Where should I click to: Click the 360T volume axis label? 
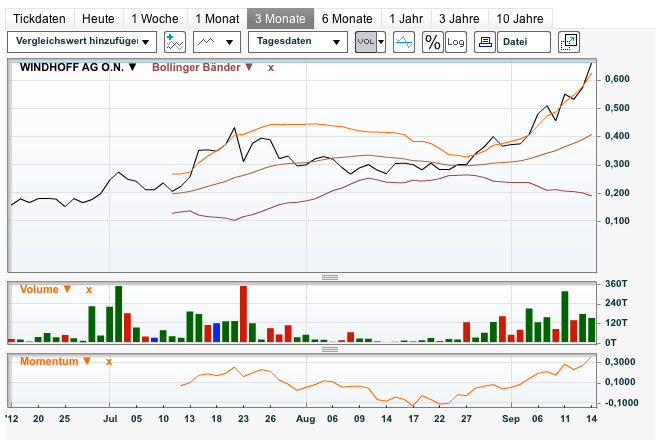coord(616,284)
